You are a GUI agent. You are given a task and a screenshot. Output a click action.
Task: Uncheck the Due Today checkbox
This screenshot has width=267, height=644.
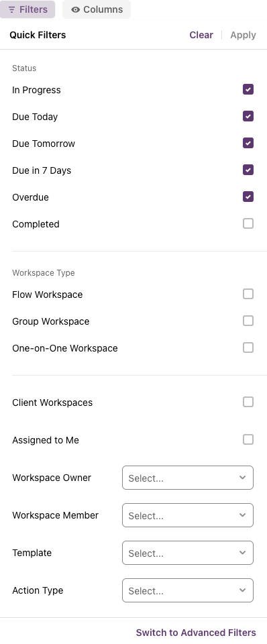click(248, 116)
